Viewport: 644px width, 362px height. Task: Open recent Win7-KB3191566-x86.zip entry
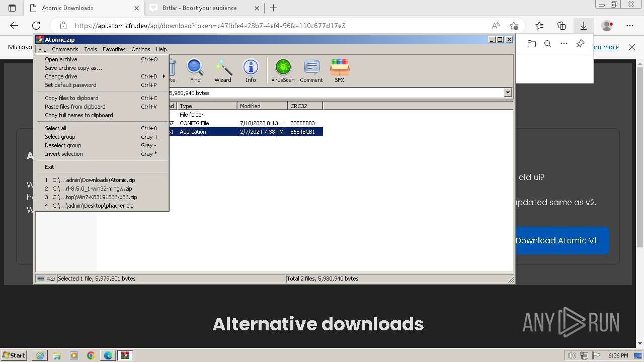pos(103,197)
